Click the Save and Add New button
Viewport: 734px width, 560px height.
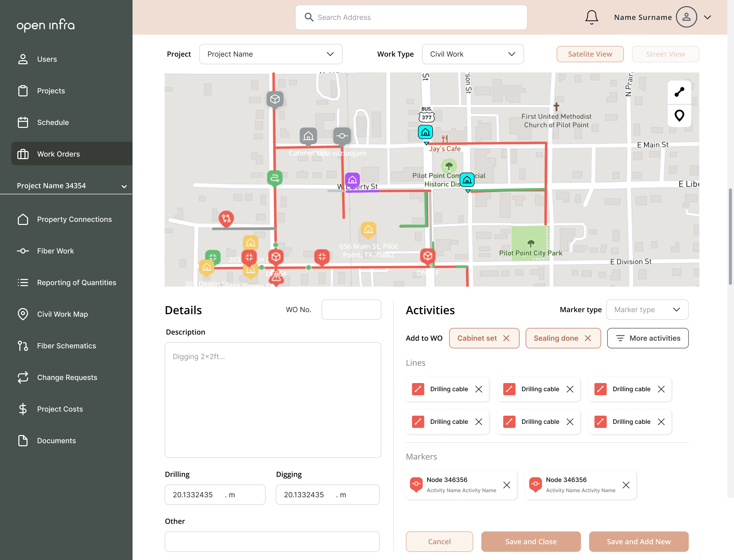click(x=638, y=541)
